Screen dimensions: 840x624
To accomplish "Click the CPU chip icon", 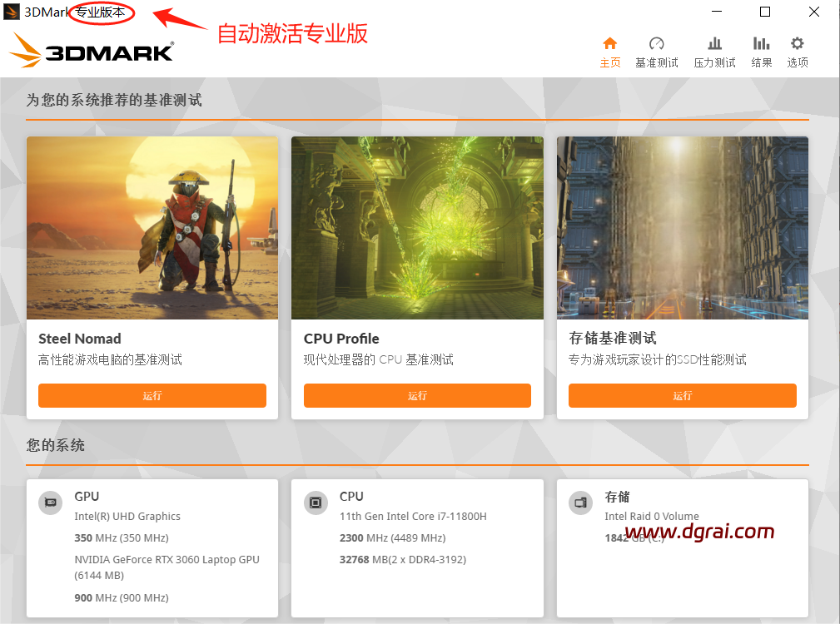I will (x=316, y=503).
